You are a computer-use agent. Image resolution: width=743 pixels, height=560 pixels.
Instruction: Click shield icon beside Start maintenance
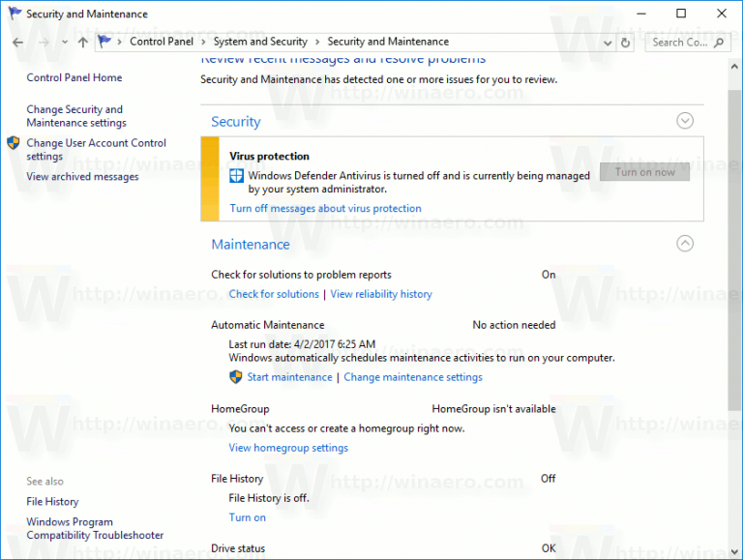pyautogui.click(x=236, y=377)
